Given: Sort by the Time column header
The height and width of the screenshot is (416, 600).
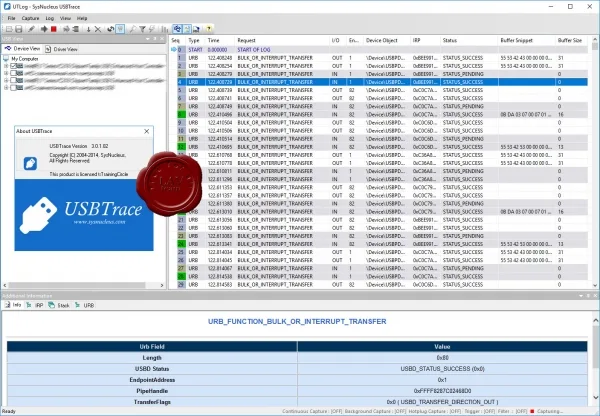Looking at the screenshot, I should (220, 40).
